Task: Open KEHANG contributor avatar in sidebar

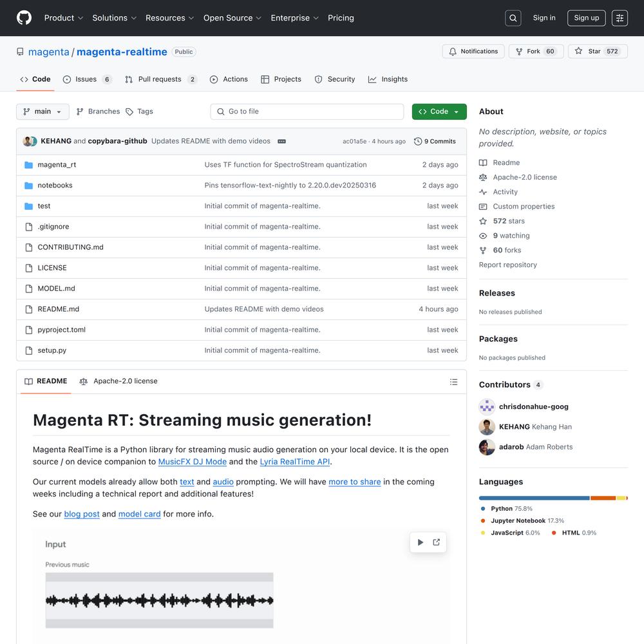Action: (487, 427)
